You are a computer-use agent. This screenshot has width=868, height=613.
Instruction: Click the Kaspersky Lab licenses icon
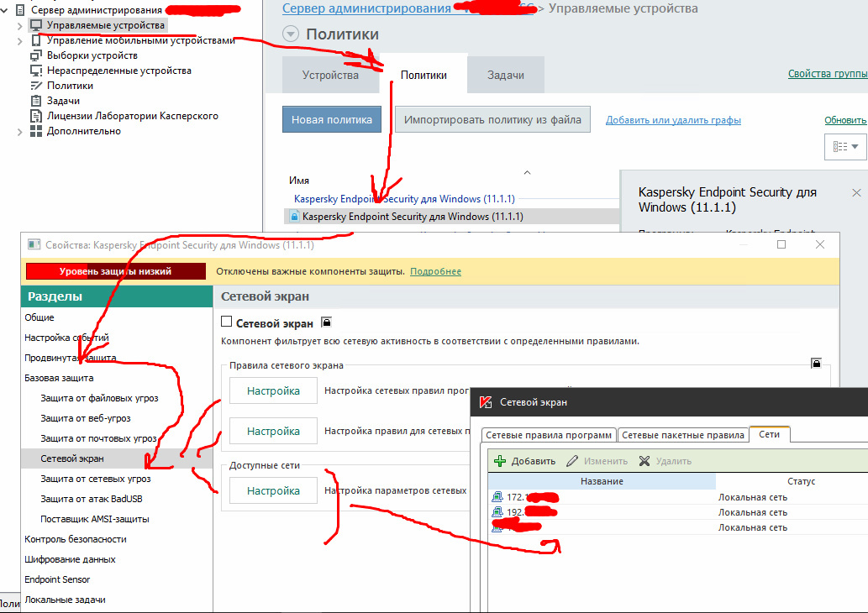36,116
